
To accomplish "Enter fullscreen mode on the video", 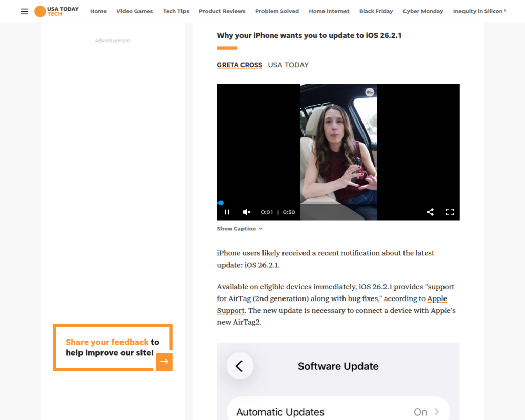I will pos(450,212).
